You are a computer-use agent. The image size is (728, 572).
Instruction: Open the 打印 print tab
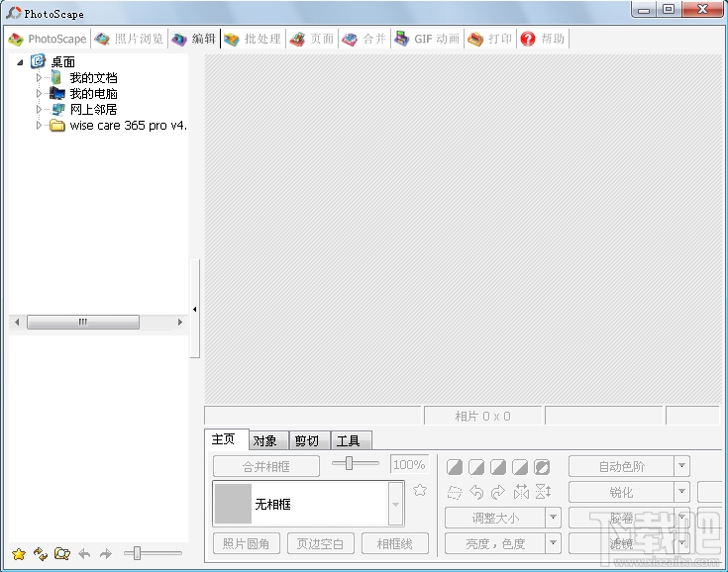pyautogui.click(x=490, y=39)
